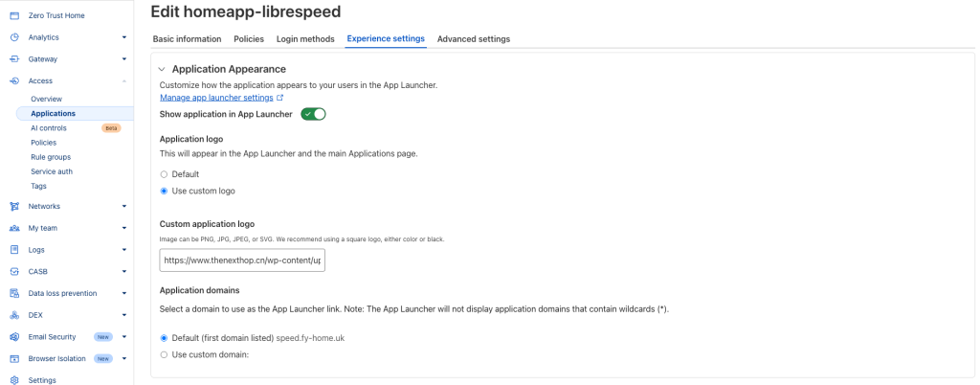The width and height of the screenshot is (980, 385).
Task: Click the Zero Trust Home icon
Action: point(14,15)
